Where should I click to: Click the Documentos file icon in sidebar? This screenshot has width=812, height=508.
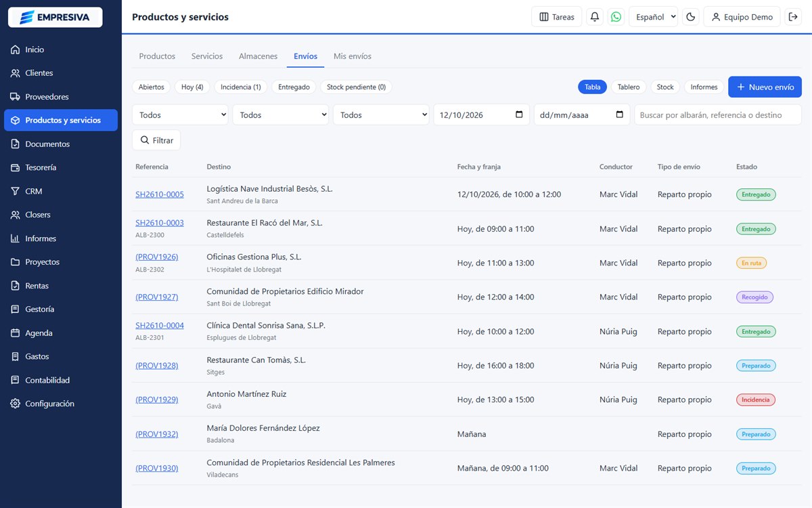click(x=16, y=144)
